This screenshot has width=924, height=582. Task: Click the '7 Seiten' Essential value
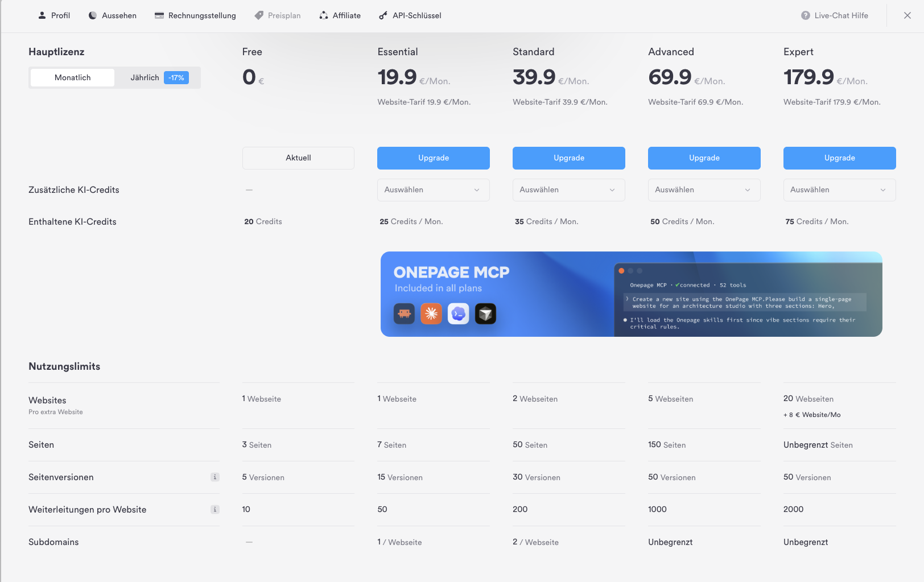pos(391,445)
